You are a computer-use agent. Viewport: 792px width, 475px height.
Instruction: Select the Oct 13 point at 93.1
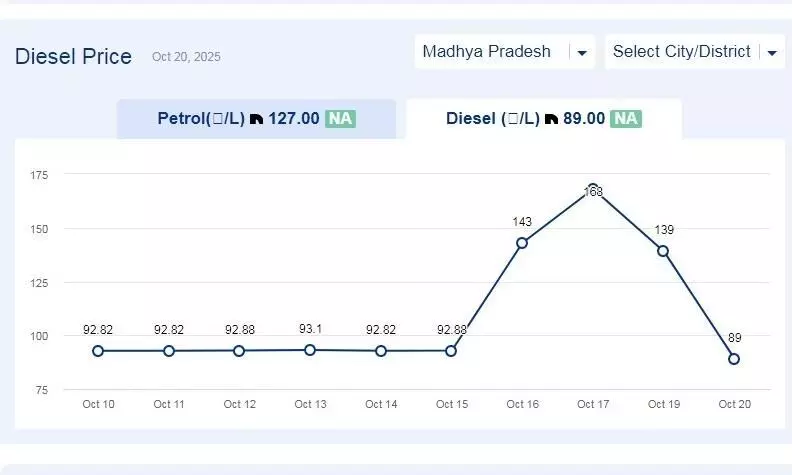pyautogui.click(x=310, y=350)
